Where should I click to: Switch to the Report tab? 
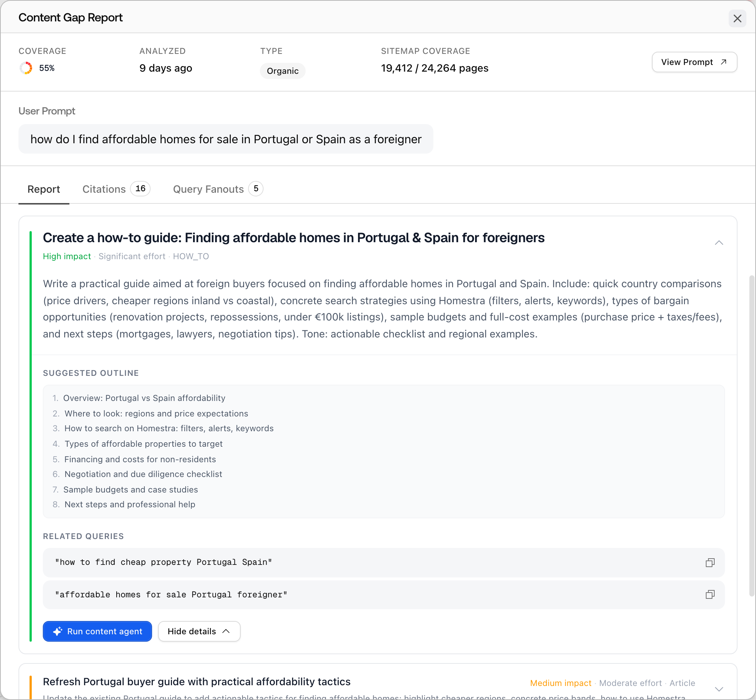pyautogui.click(x=44, y=189)
